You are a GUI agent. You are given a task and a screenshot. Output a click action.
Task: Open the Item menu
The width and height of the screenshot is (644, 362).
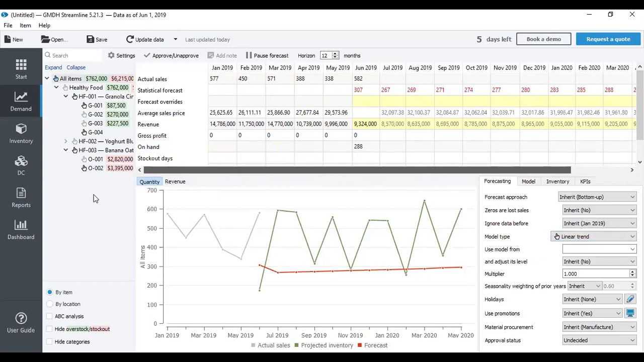(25, 25)
